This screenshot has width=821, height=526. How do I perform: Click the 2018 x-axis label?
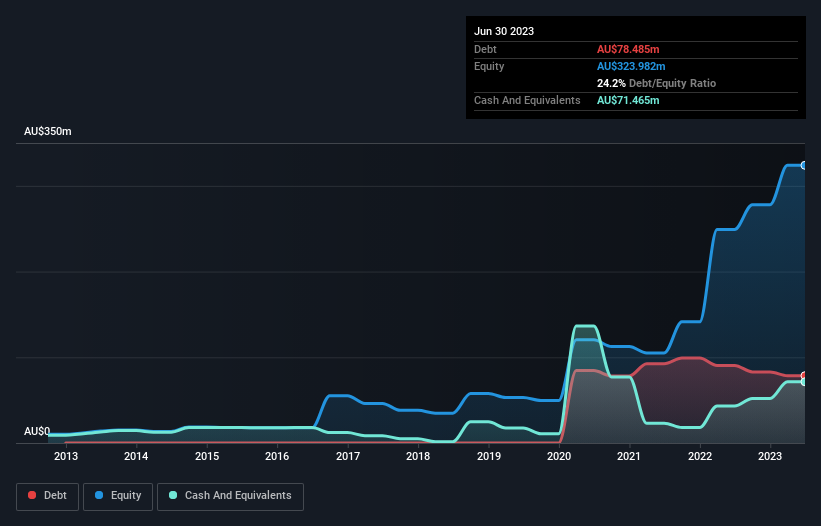(418, 456)
